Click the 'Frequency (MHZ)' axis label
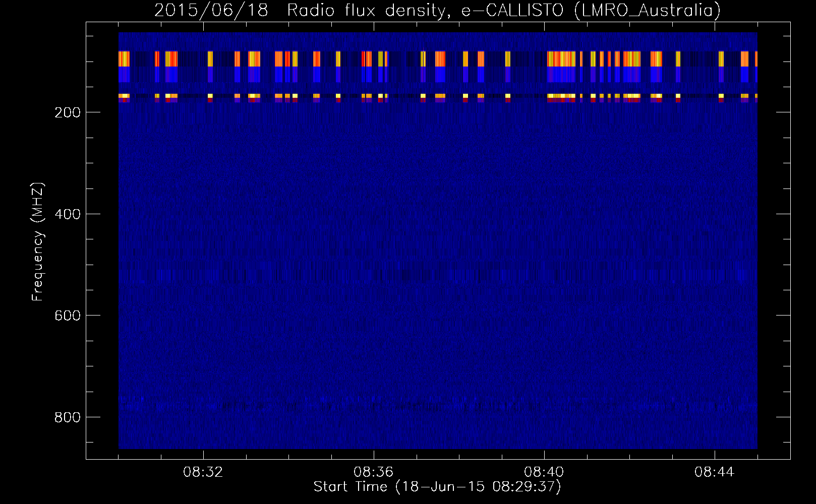816x504 pixels. point(38,241)
